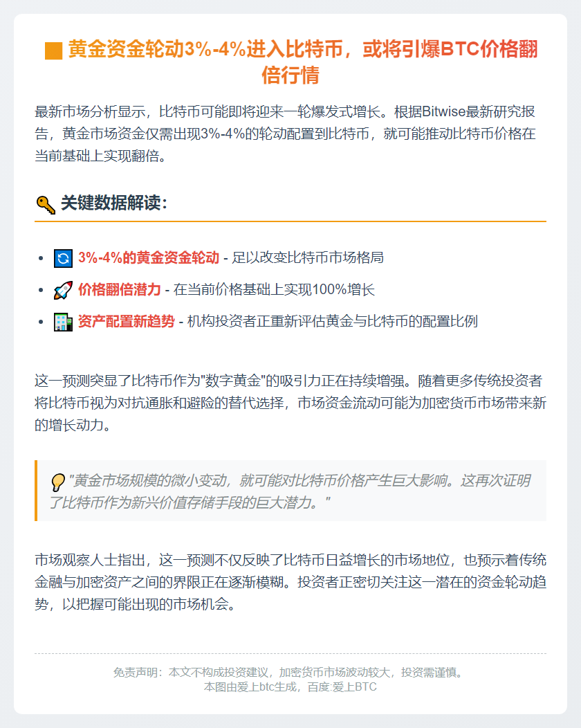Viewport: 581px width, 728px height.
Task: Select the red text 资产配置新趋势
Action: coord(126,321)
